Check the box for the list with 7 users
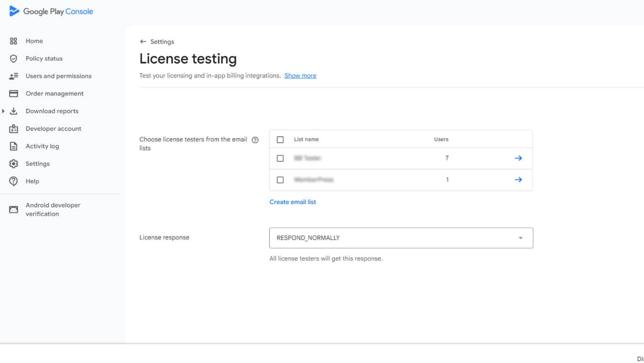Image resolution: width=644 pixels, height=363 pixels. pyautogui.click(x=280, y=159)
